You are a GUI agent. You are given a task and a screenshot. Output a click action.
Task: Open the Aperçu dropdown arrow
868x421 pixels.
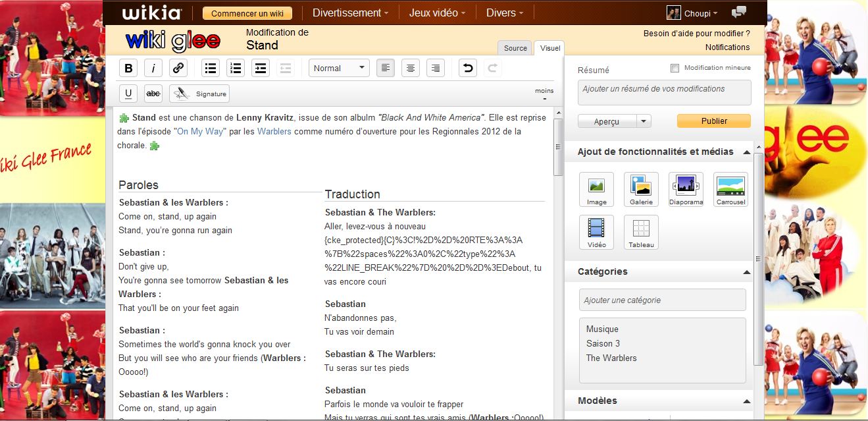(644, 121)
